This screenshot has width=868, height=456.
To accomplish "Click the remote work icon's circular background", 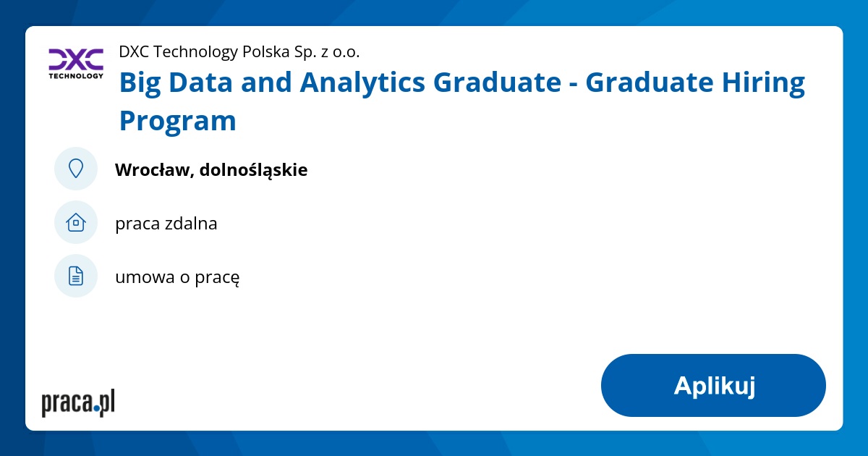I will point(76,222).
